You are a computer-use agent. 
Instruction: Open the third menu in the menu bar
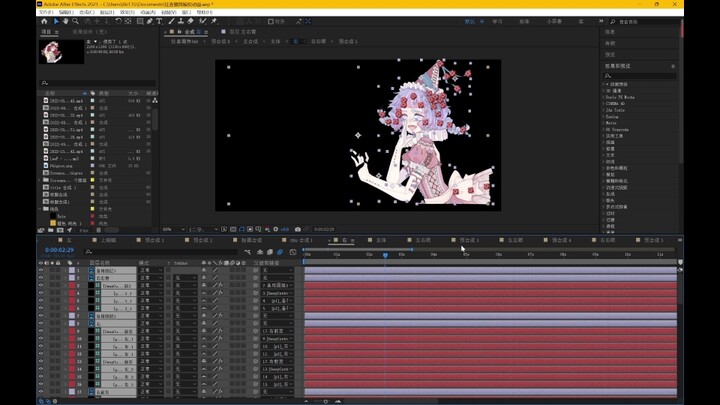87,12
